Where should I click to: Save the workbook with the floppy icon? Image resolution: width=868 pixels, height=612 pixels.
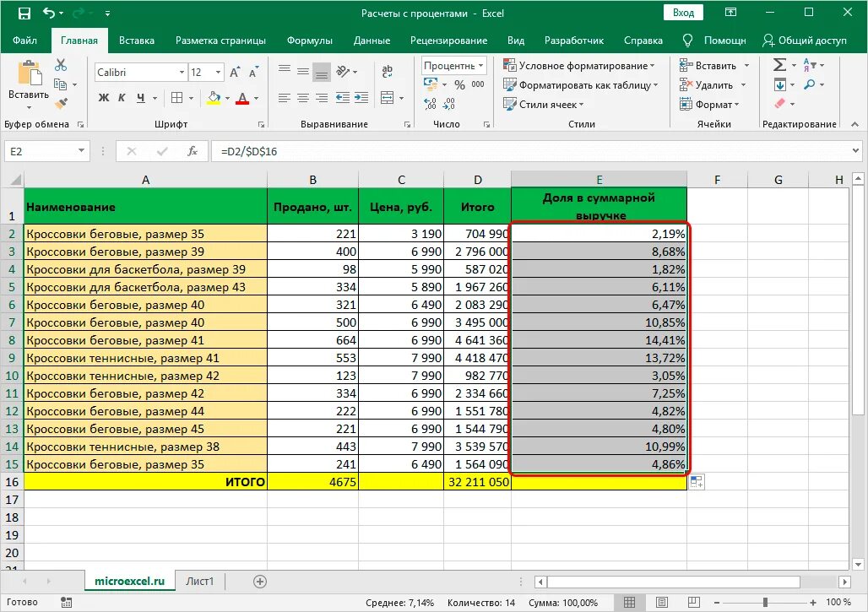point(24,14)
